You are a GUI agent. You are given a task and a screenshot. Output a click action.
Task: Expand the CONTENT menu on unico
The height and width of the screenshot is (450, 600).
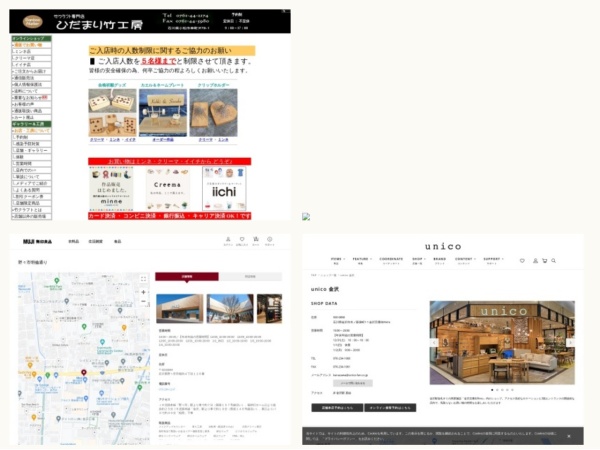[x=465, y=261]
